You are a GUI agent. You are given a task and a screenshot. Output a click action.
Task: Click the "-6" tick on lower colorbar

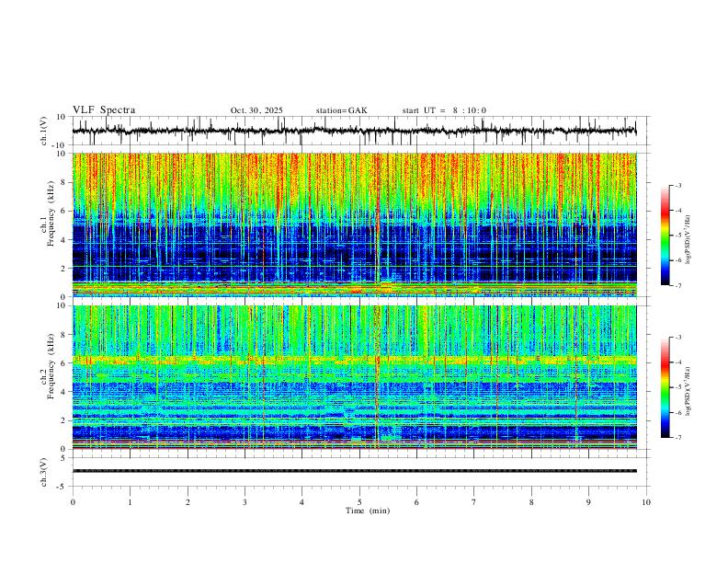pyautogui.click(x=677, y=412)
